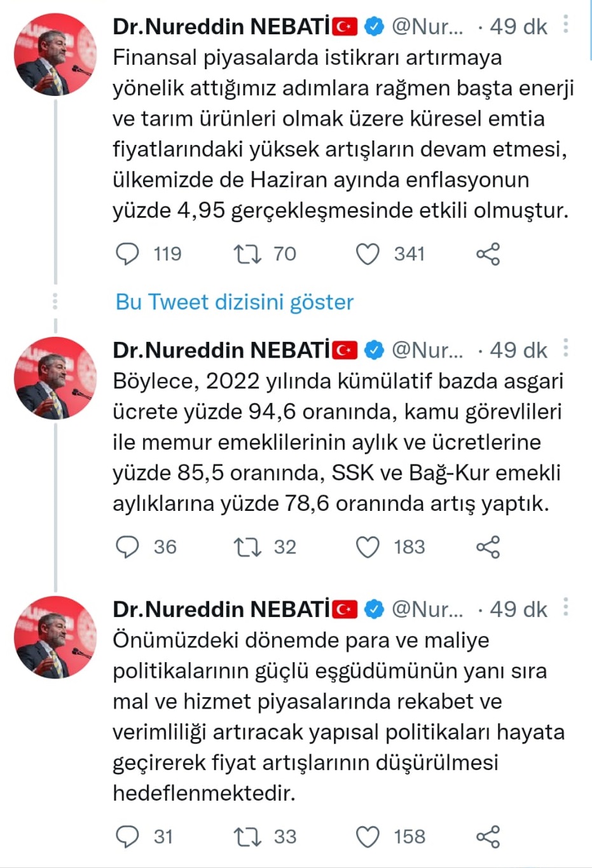592x868 pixels.
Task: Retweet the tweet with 32 retweets
Action: pyautogui.click(x=247, y=547)
